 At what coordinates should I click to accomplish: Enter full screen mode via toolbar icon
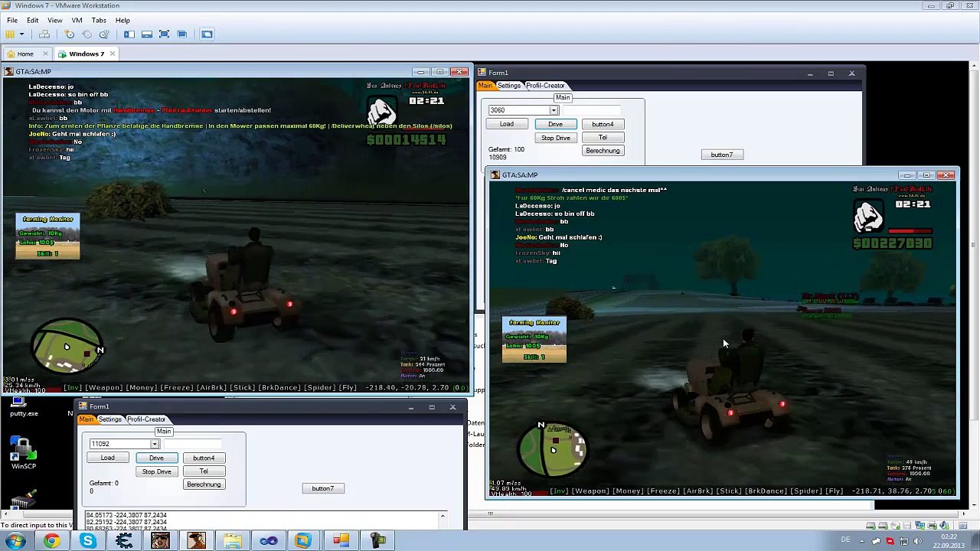[x=164, y=34]
